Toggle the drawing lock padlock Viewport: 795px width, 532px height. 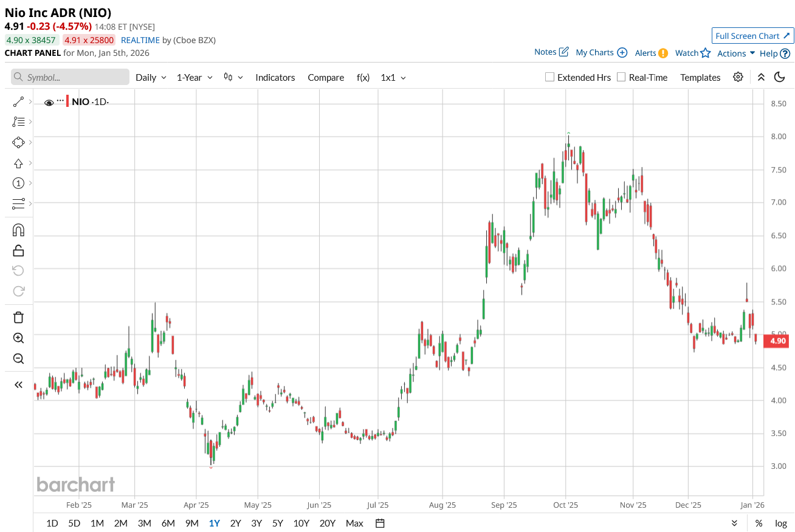click(x=18, y=250)
